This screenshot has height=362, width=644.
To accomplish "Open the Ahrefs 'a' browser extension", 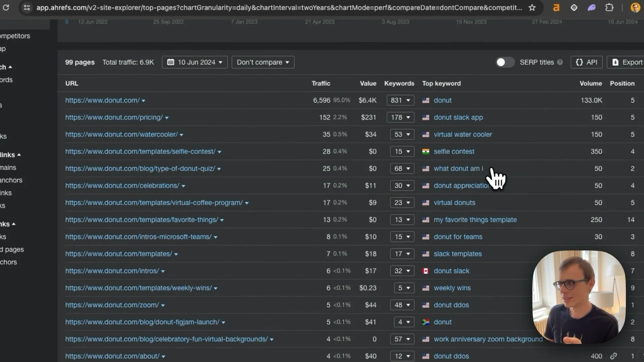I will (x=556, y=7).
